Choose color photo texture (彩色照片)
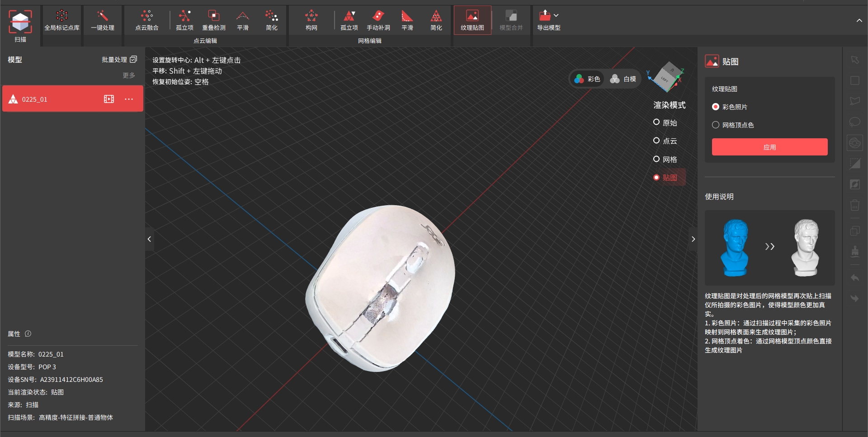 click(x=730, y=107)
